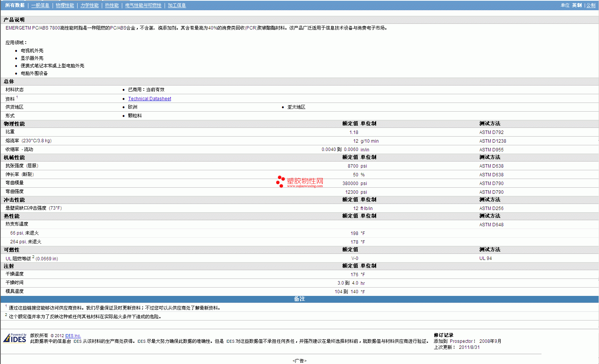Visit the IDES Inc. copyright link
Image resolution: width=599 pixels, height=364 pixels.
coord(73,336)
